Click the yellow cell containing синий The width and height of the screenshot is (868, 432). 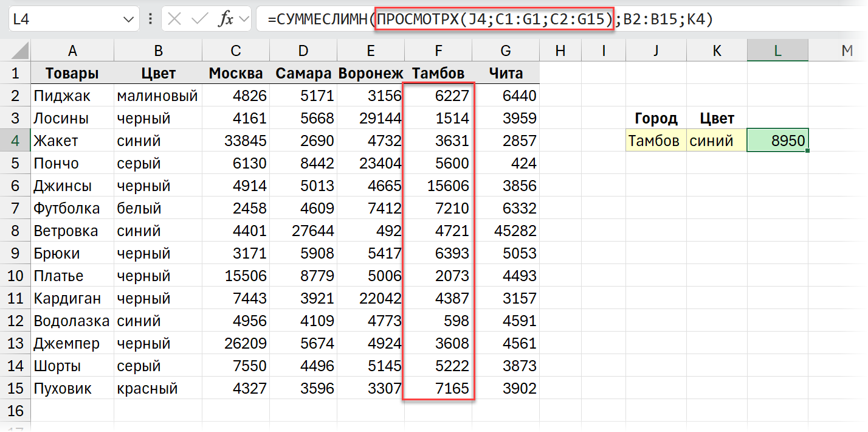coord(716,139)
